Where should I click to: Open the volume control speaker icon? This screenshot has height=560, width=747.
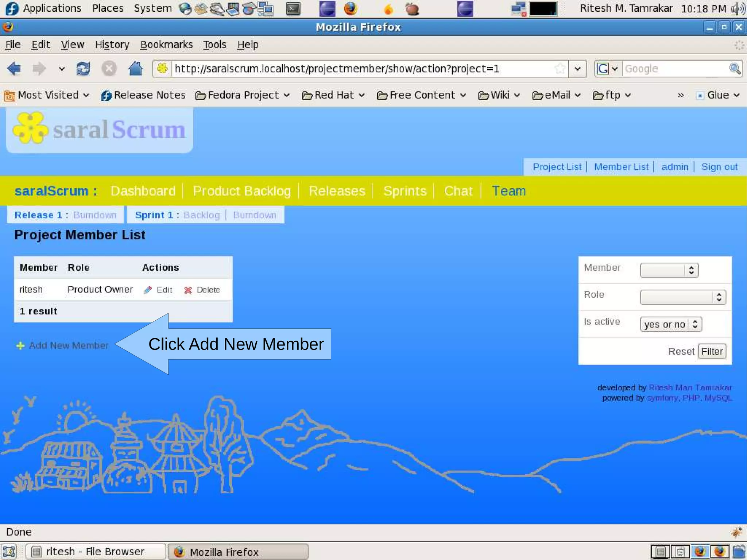[x=739, y=8]
